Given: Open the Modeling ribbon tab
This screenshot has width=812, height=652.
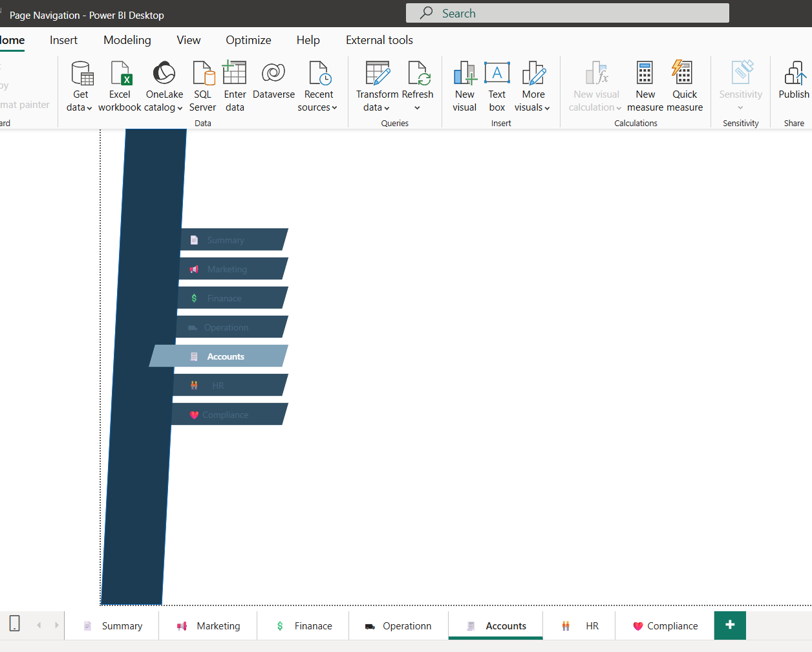Looking at the screenshot, I should [x=127, y=40].
